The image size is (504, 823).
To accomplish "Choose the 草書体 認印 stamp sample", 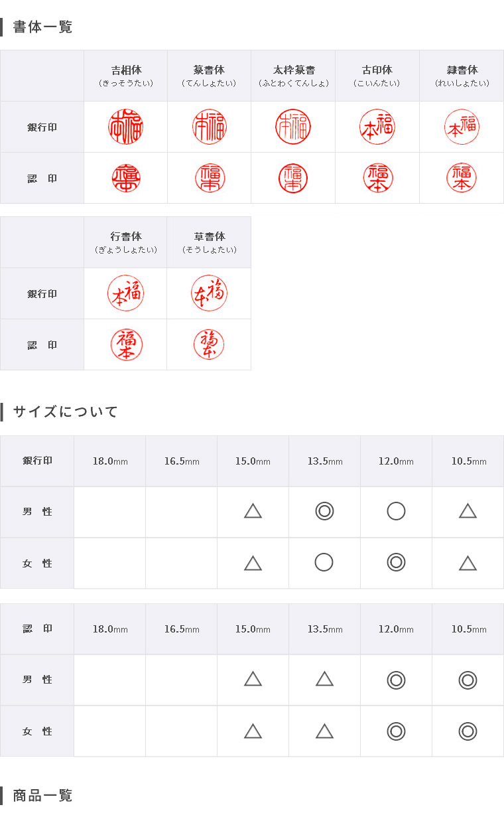I will click(x=209, y=344).
